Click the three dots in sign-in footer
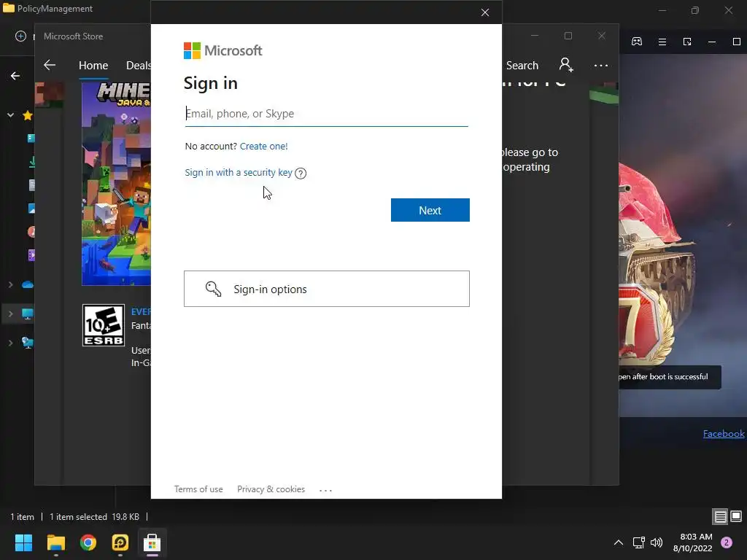 326,490
